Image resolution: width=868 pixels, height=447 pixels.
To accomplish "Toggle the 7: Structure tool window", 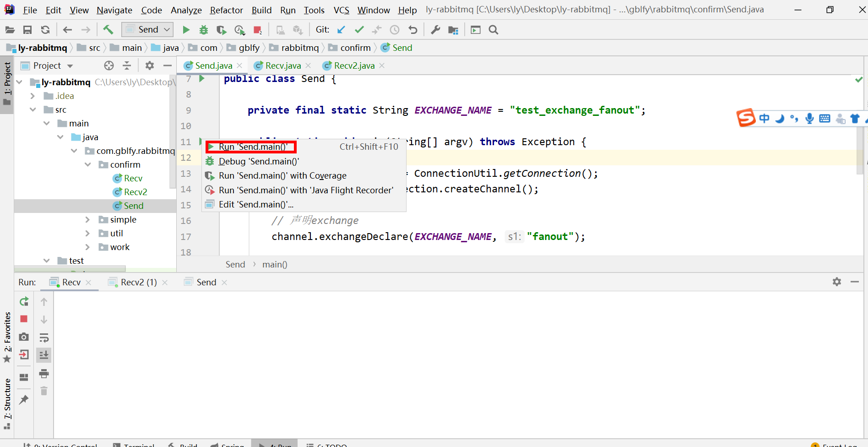I will tap(7, 403).
